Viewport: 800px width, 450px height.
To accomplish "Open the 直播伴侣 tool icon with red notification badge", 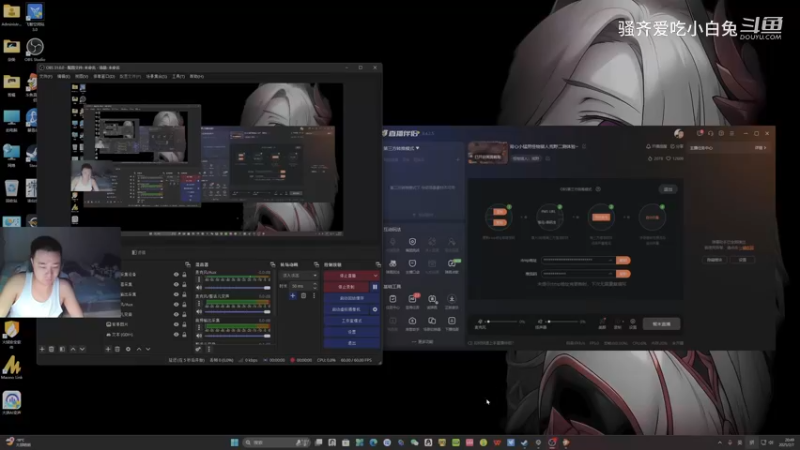I will tap(412, 299).
